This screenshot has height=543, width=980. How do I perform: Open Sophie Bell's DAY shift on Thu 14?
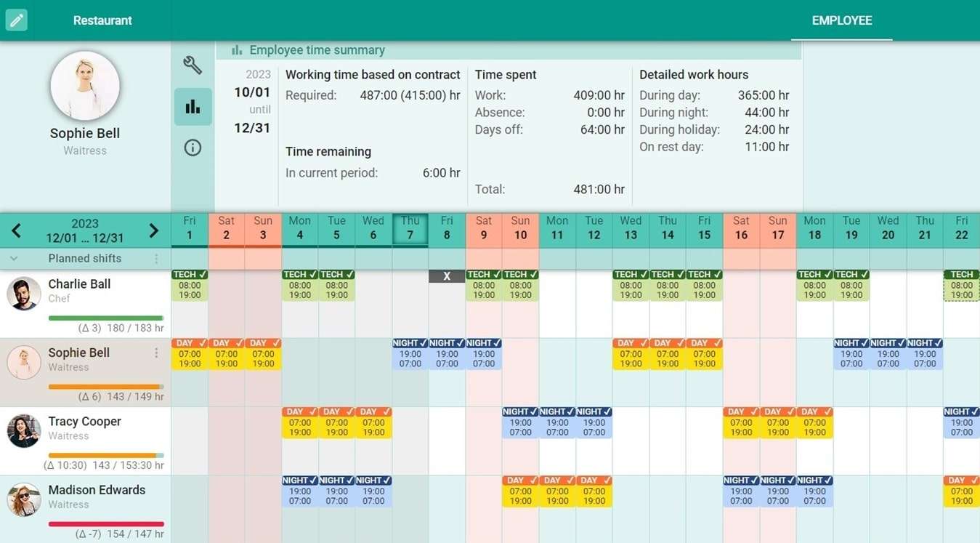[x=668, y=354]
